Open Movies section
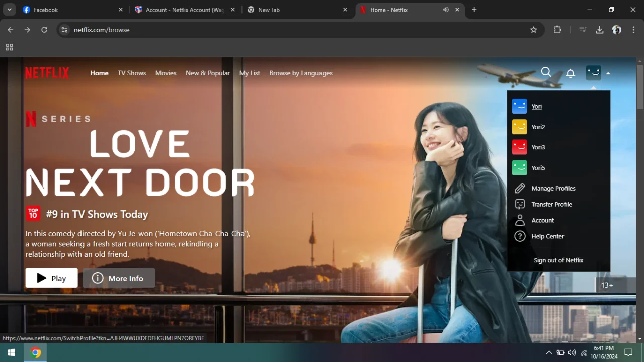The width and height of the screenshot is (644, 362). 166,73
